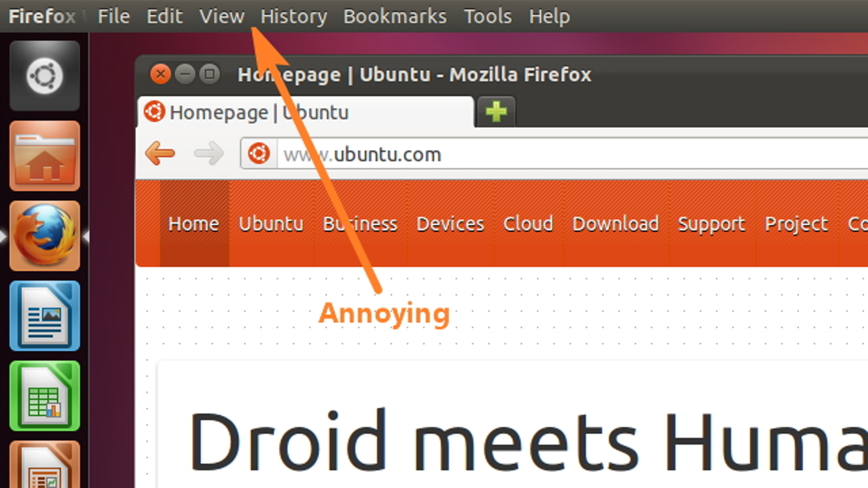
Task: Open Business section in site navigation
Action: click(360, 223)
